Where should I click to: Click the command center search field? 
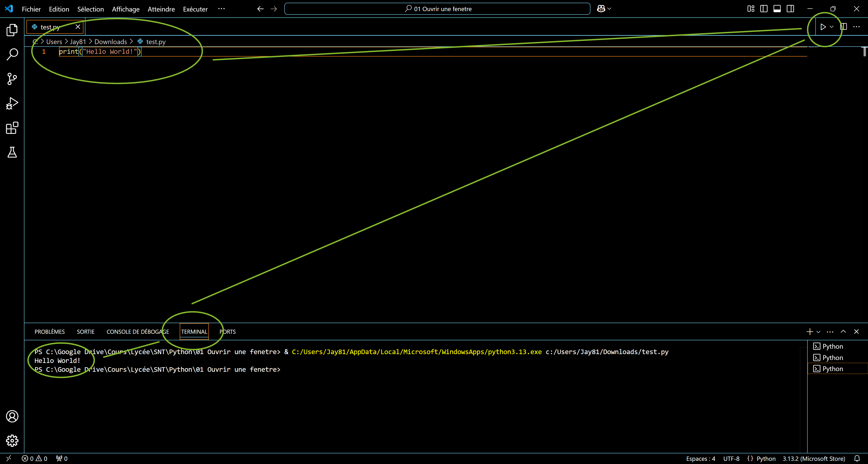[x=437, y=9]
